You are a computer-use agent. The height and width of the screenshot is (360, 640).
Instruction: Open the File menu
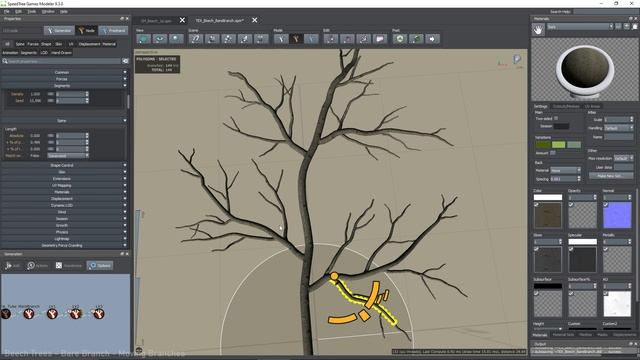[x=7, y=11]
